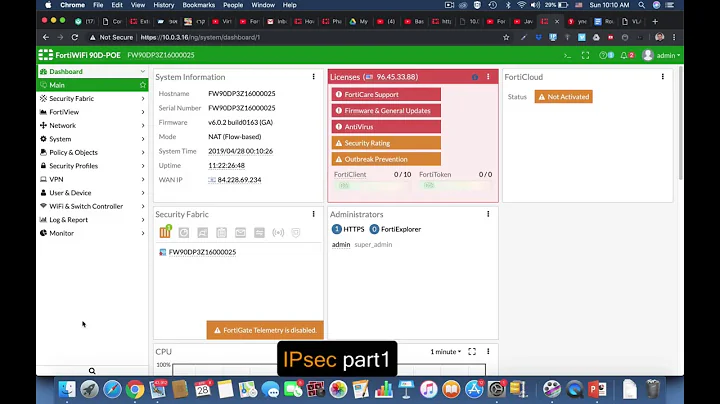Toggle fullscreen mode icon in FortiGate header
Image resolution: width=720 pixels, height=404 pixels.
point(585,56)
